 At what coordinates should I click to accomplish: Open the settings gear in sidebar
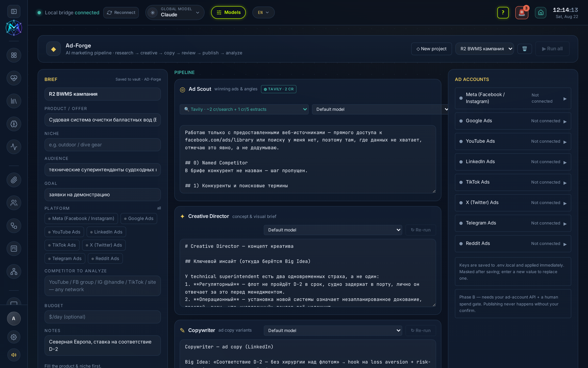[x=14, y=337]
